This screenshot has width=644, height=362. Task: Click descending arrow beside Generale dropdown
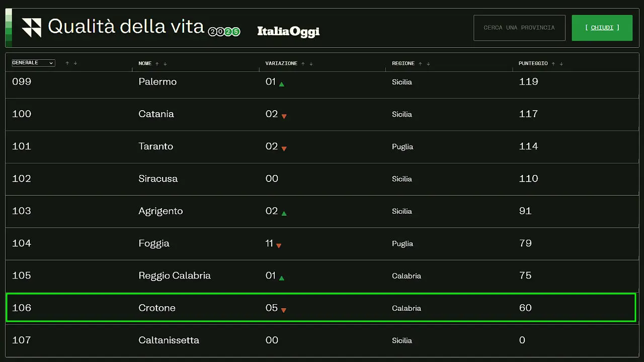(x=75, y=63)
